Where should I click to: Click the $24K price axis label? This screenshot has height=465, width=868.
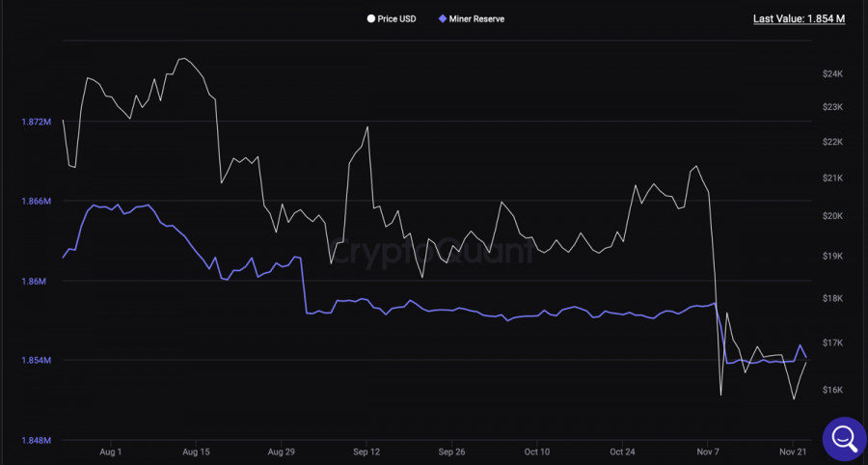tap(833, 73)
